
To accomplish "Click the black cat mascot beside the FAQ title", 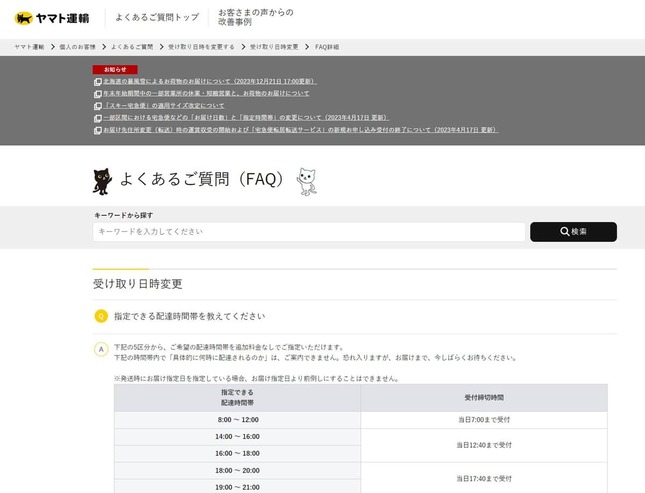I will click(102, 181).
